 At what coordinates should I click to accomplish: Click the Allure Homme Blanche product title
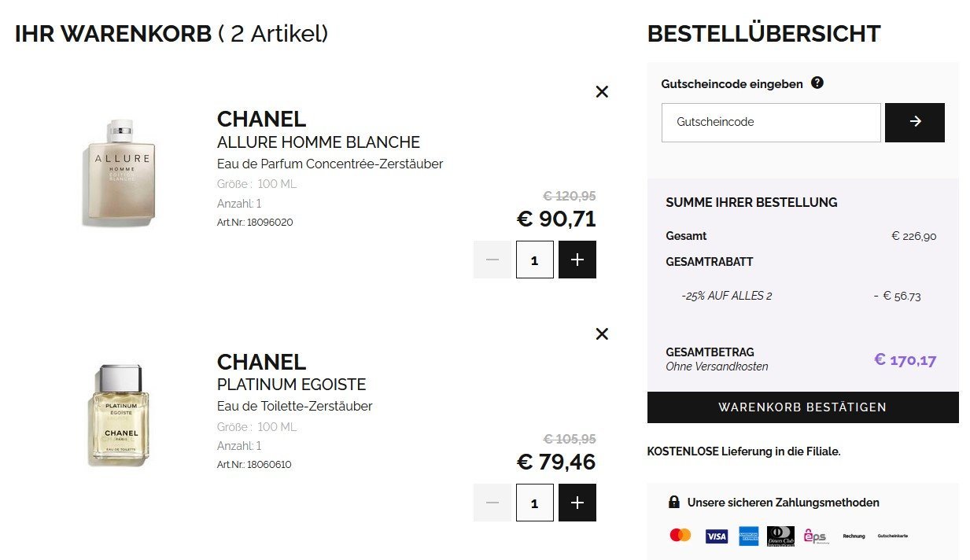point(318,142)
